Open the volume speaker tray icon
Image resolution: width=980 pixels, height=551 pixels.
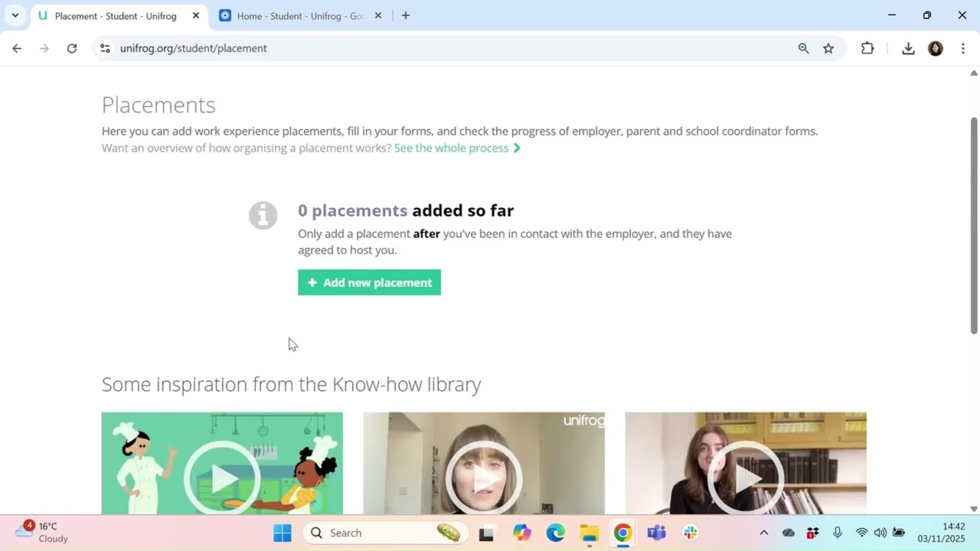coord(880,533)
